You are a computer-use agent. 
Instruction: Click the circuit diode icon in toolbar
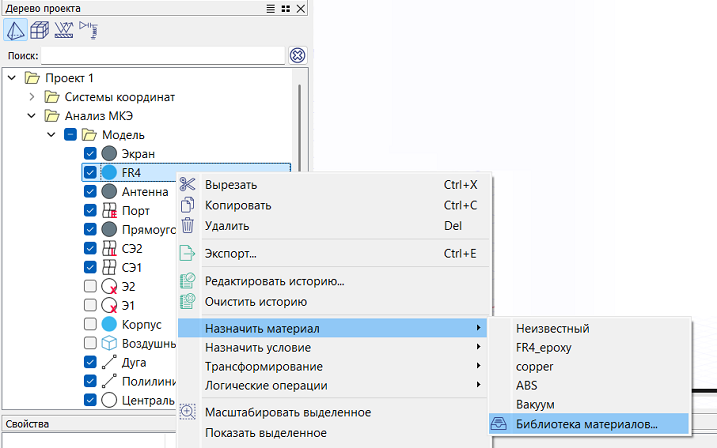(88, 30)
